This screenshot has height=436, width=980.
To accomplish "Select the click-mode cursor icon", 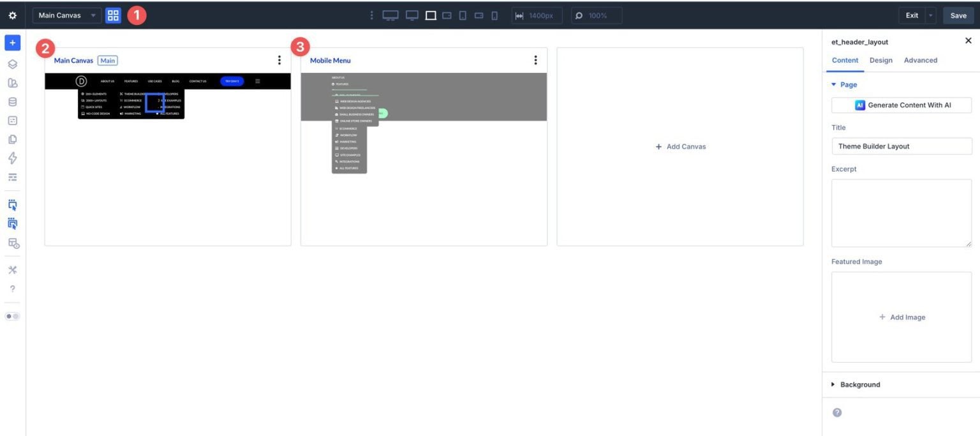I will [x=13, y=205].
